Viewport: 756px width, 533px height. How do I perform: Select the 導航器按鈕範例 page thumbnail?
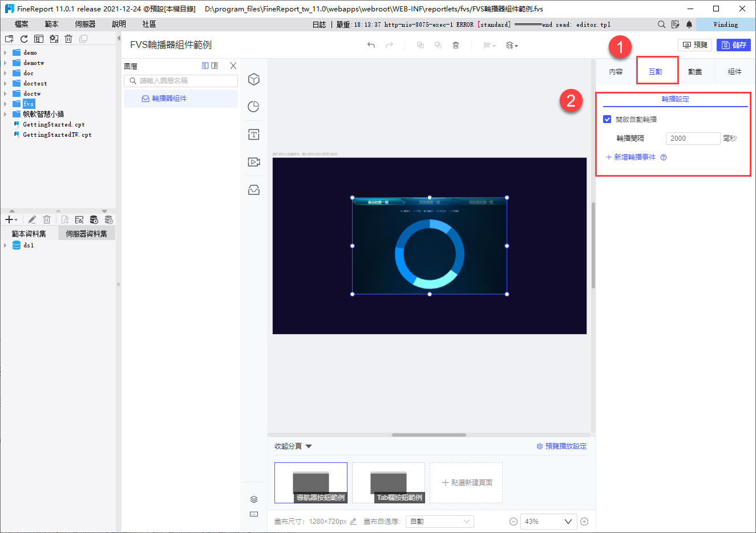311,483
